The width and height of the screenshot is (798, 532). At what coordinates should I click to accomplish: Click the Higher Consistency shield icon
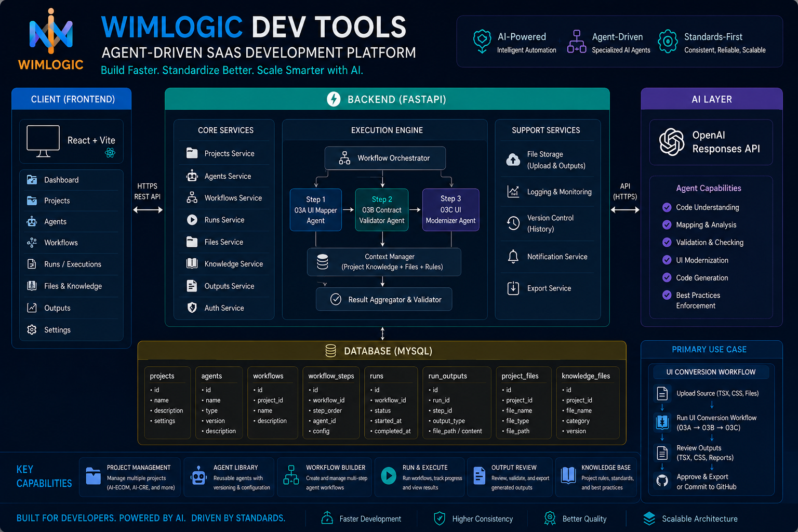coord(440,518)
